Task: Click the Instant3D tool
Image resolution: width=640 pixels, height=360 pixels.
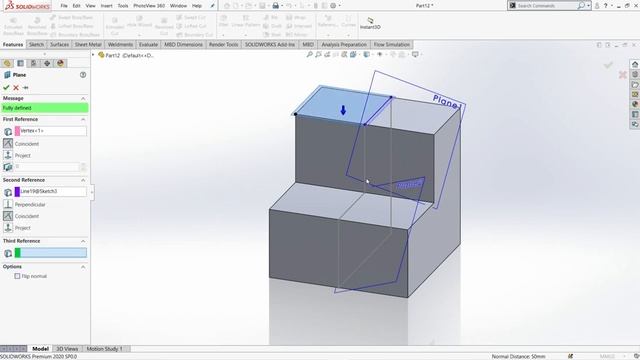Action: [x=370, y=23]
